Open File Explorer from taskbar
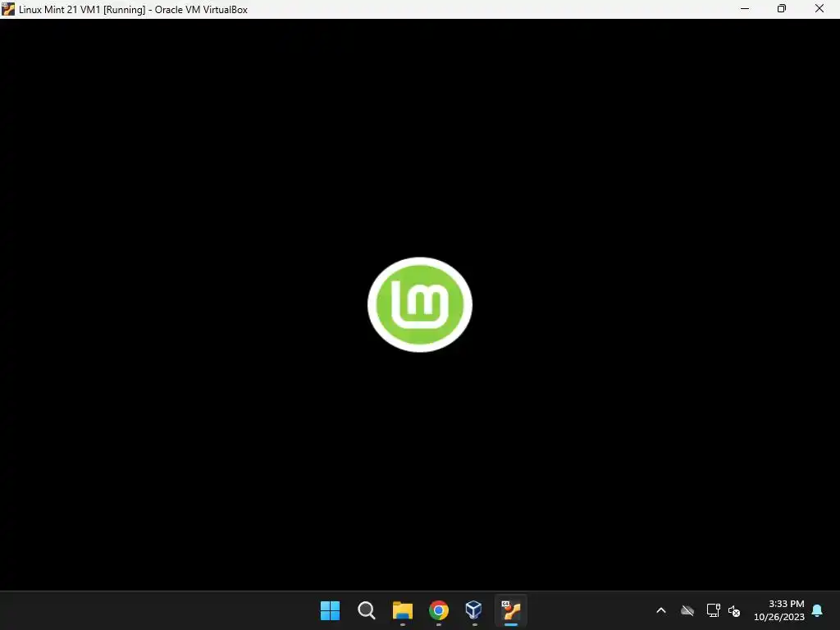The height and width of the screenshot is (630, 840). pos(402,610)
